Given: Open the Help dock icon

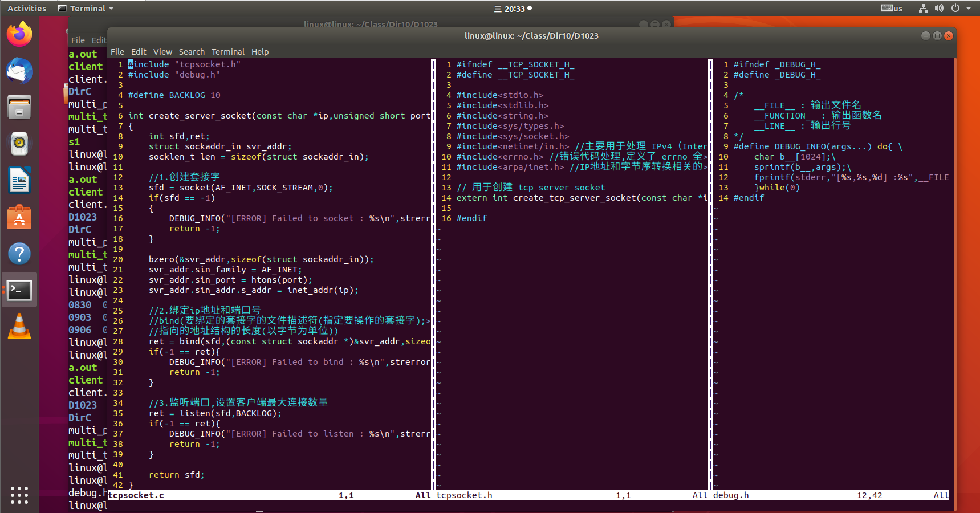Looking at the screenshot, I should [19, 254].
